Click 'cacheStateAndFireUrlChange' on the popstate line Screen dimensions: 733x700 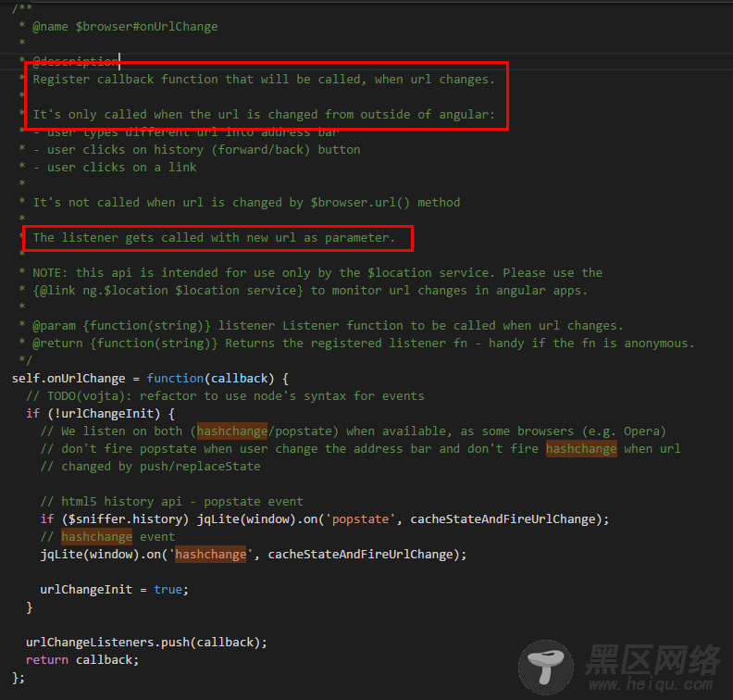[x=503, y=519]
